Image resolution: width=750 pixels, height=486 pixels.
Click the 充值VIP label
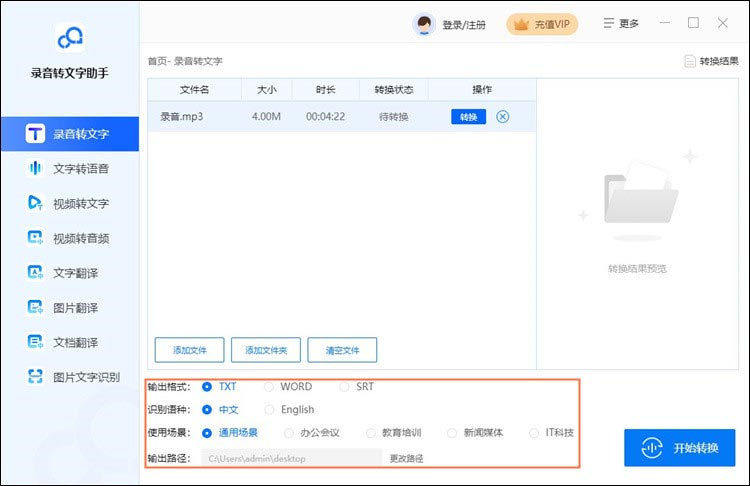552,24
